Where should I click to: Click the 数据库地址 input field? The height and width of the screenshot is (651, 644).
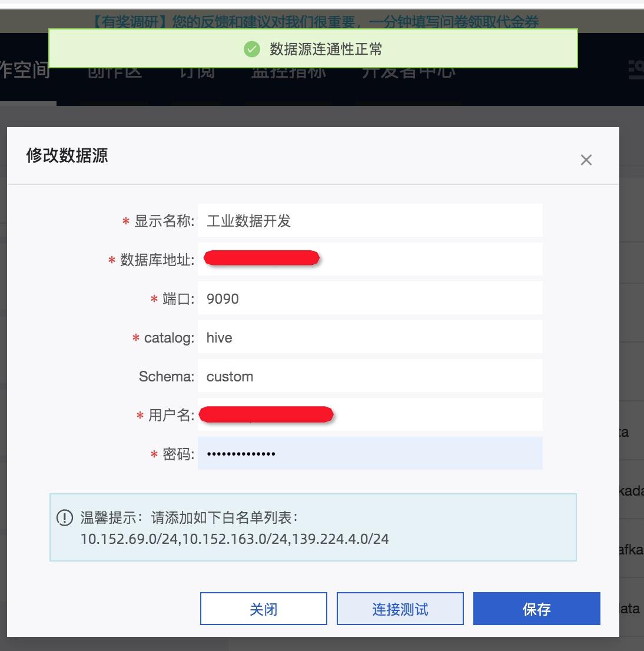370,260
